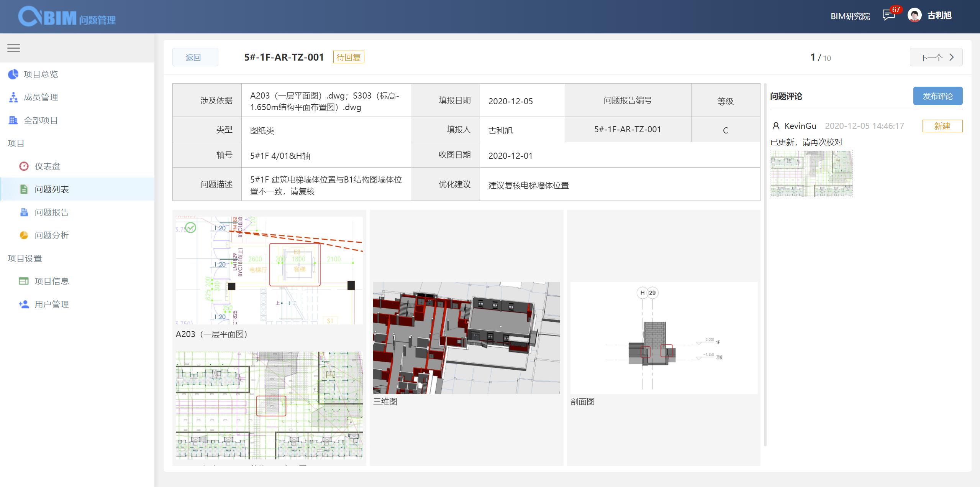Open BIM研究院 organization switcher
This screenshot has height=487, width=980.
[x=850, y=16]
